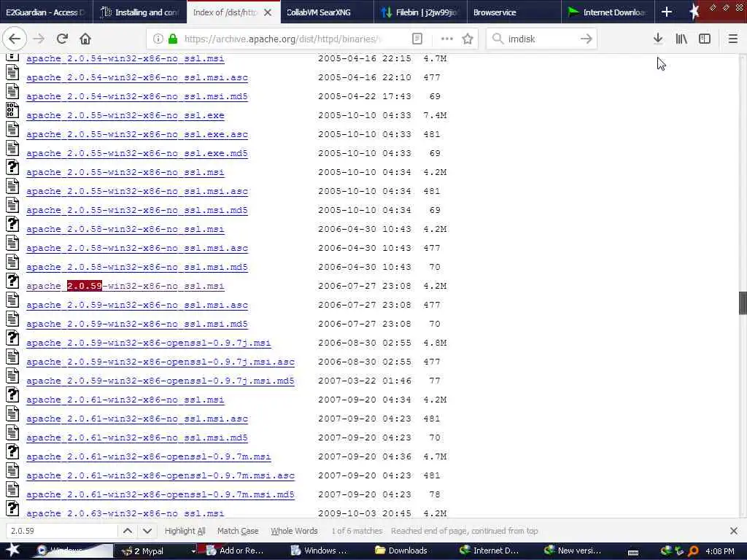This screenshot has height=560, width=747.
Task: Open apache_2.0.55 no_ssl.exe.md5 link
Action: coord(137,153)
